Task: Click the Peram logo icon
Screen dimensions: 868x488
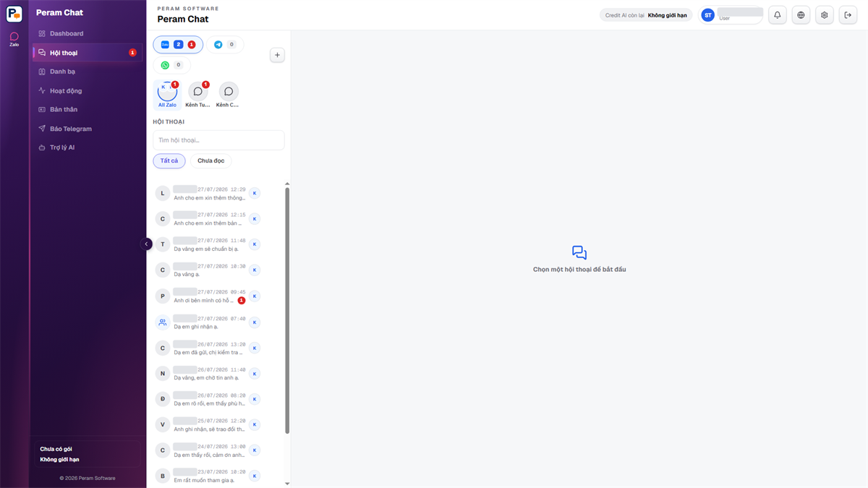Action: click(x=14, y=14)
